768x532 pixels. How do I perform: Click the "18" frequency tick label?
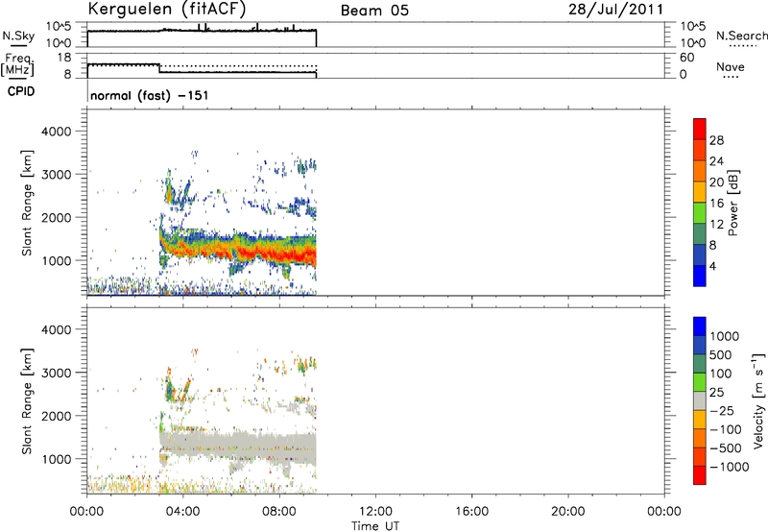click(x=64, y=58)
